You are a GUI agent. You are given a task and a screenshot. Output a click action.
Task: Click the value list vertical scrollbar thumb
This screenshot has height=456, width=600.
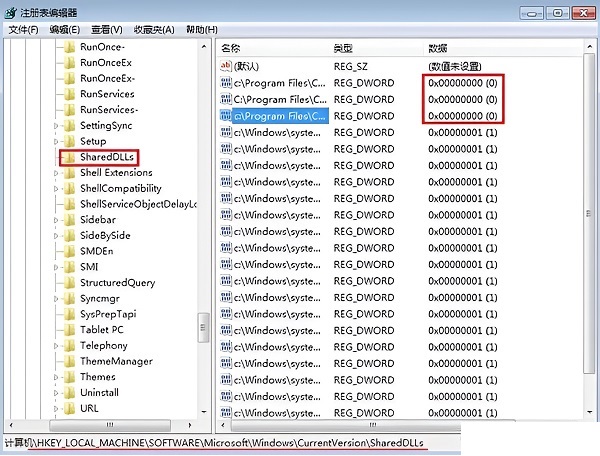(589, 213)
